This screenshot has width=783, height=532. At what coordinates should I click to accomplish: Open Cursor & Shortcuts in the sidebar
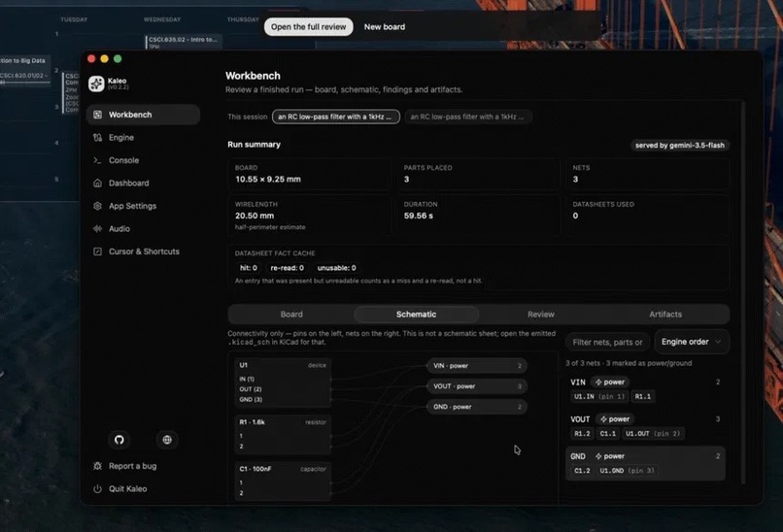click(x=144, y=251)
